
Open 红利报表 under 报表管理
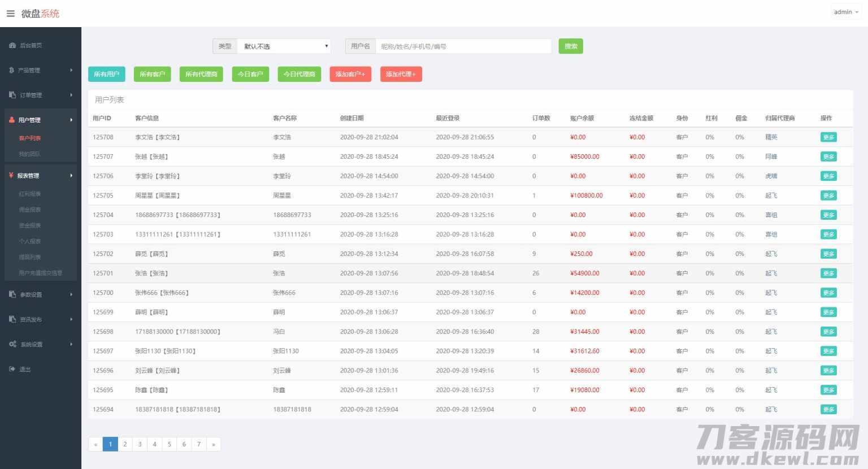pos(30,194)
